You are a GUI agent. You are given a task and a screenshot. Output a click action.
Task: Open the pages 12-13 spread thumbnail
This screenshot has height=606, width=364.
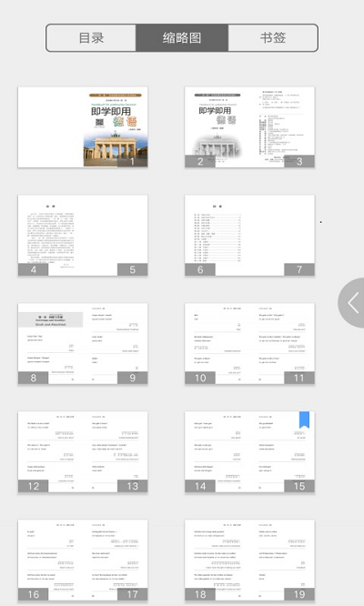[x=83, y=452]
